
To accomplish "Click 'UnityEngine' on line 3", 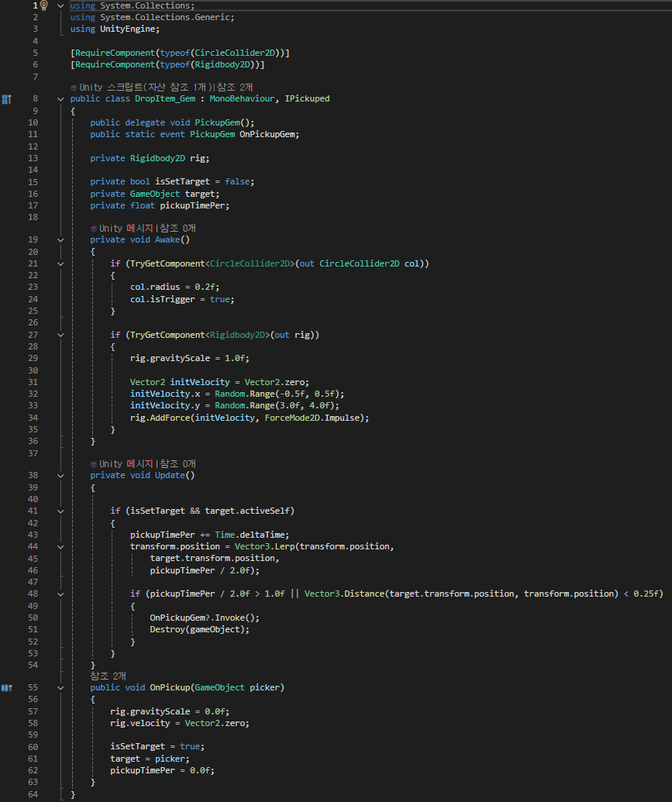I will (x=127, y=29).
